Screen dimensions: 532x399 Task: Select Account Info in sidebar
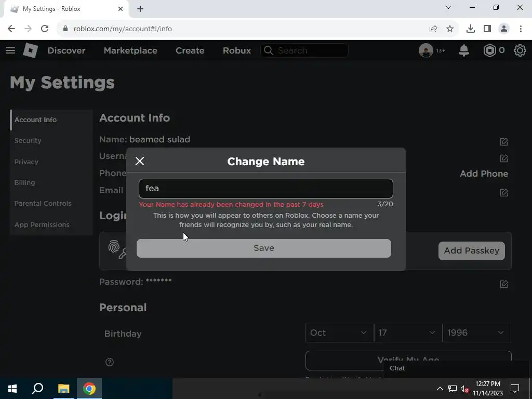coord(51,120)
